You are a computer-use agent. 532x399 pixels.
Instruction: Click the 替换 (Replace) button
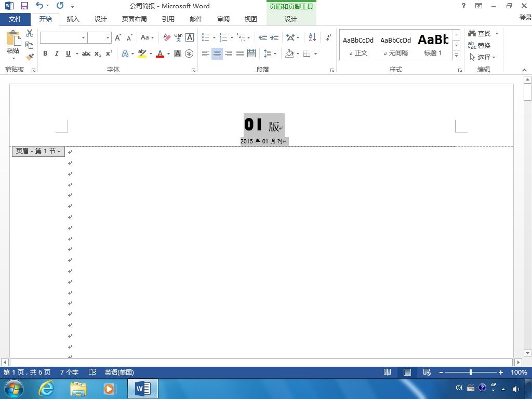point(480,45)
